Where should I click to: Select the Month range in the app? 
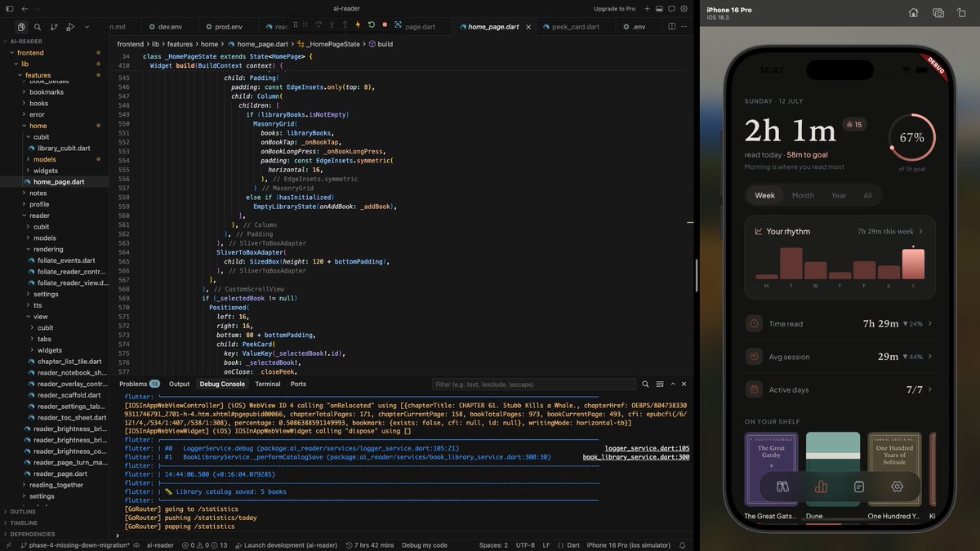point(803,195)
